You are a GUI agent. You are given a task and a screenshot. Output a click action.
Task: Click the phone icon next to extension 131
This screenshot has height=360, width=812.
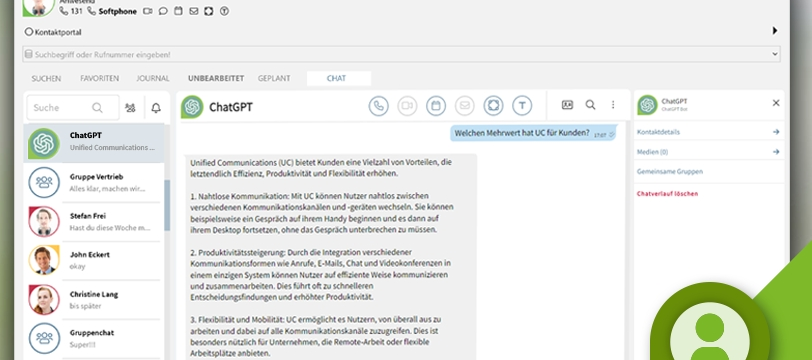click(x=64, y=11)
